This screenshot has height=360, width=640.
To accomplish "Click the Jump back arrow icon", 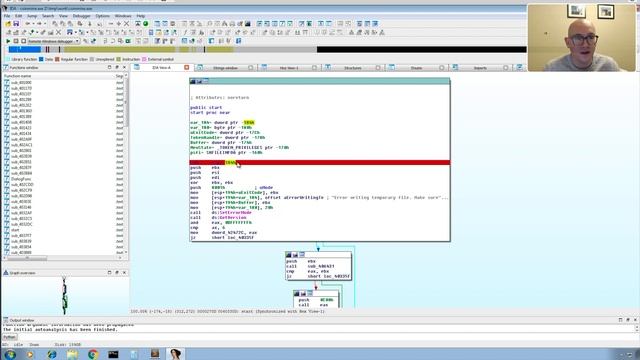I will coord(28,24).
